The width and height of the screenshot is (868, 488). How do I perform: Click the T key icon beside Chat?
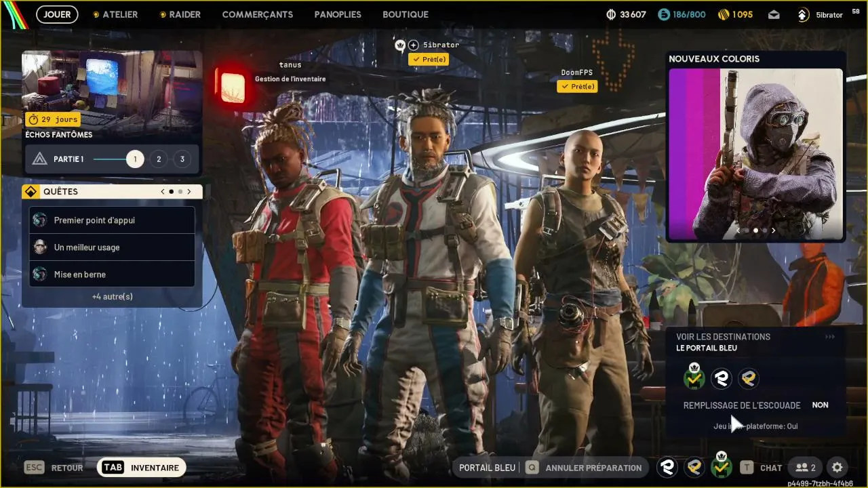coord(747,468)
